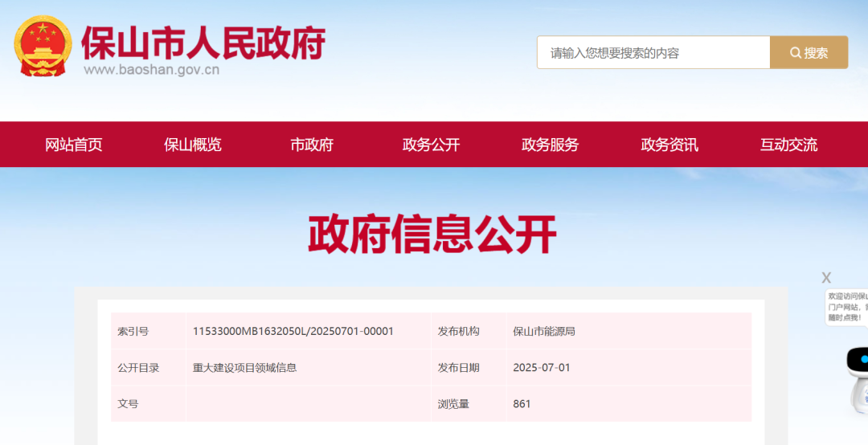
Task: Close the floating assistant popup with X
Action: tap(826, 278)
